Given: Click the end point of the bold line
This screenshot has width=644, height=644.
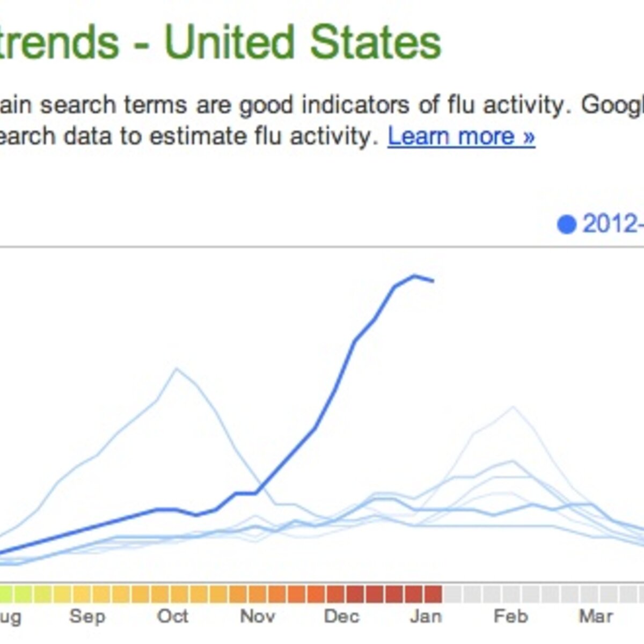Looking at the screenshot, I should coord(433,281).
